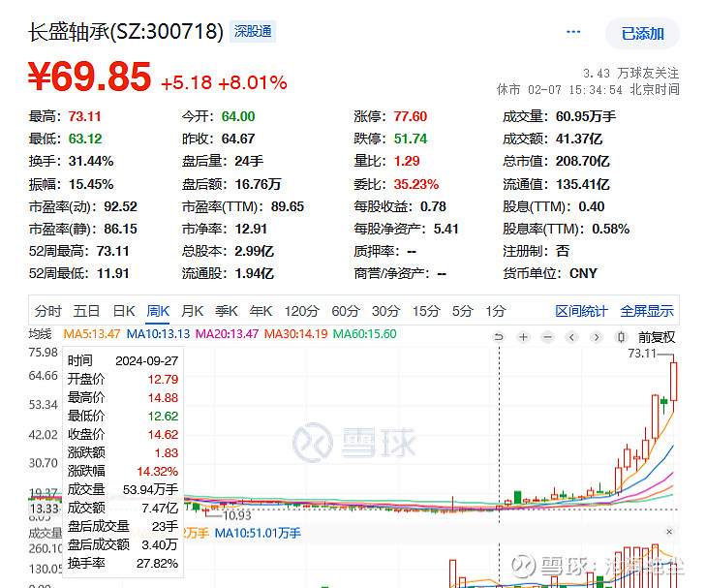
Task: Click the 委比 35.23% value
Action: pos(416,184)
